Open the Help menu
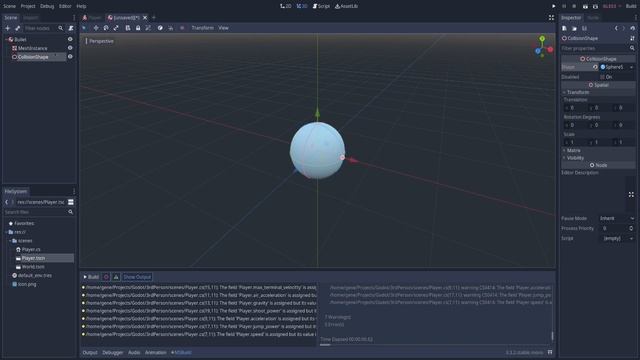The image size is (640, 360). tap(81, 6)
